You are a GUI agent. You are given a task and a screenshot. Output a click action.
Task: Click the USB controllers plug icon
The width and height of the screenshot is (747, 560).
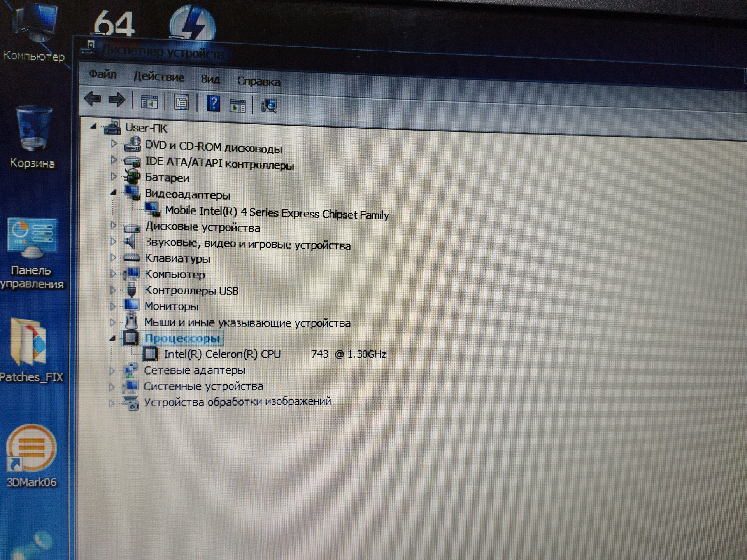[132, 290]
